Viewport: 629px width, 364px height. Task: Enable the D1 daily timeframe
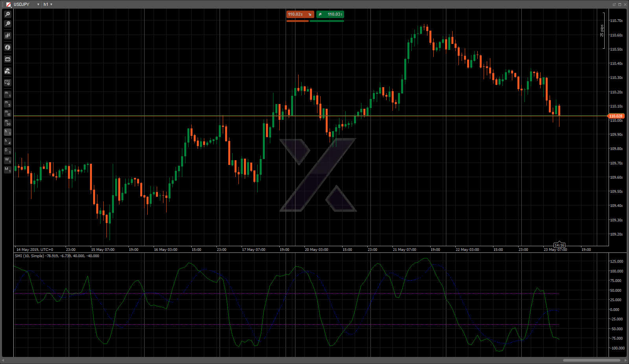coord(7,151)
